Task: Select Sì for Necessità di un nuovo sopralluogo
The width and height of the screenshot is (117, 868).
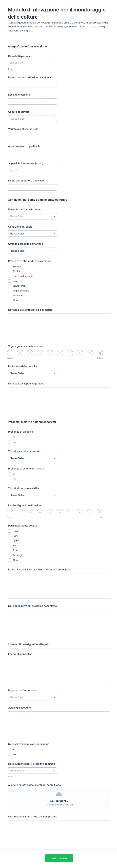Action: 9,749
